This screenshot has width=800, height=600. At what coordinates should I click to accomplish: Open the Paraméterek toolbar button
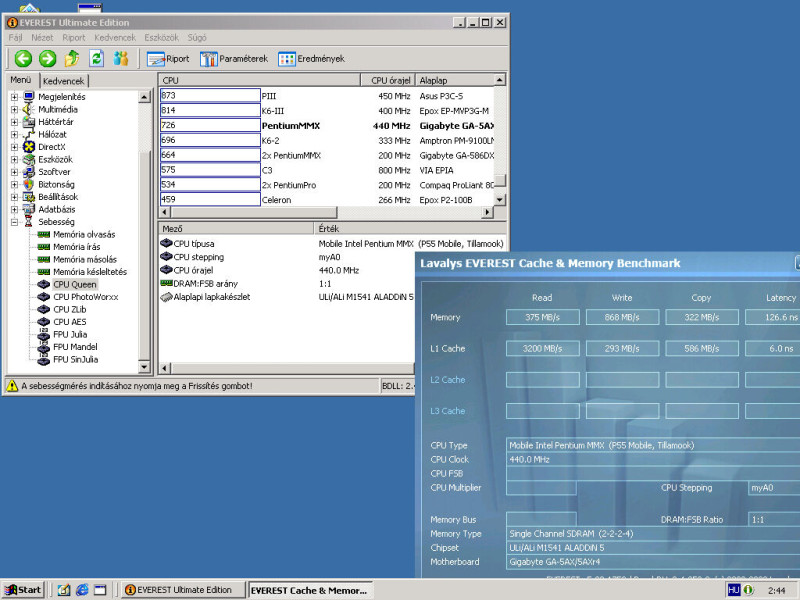click(x=234, y=59)
